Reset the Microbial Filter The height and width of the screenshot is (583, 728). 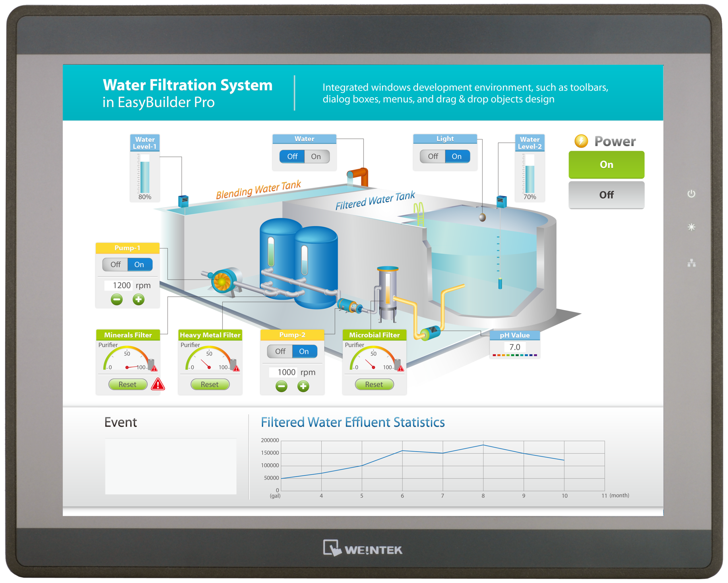point(374,384)
